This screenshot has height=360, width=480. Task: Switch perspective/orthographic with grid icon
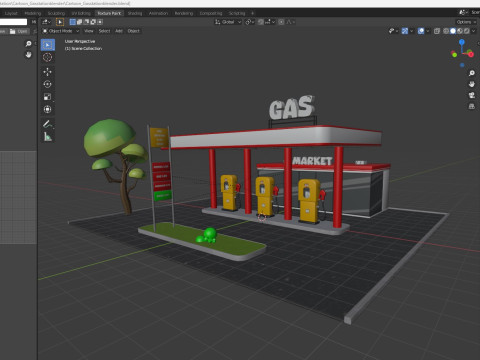pos(472,106)
